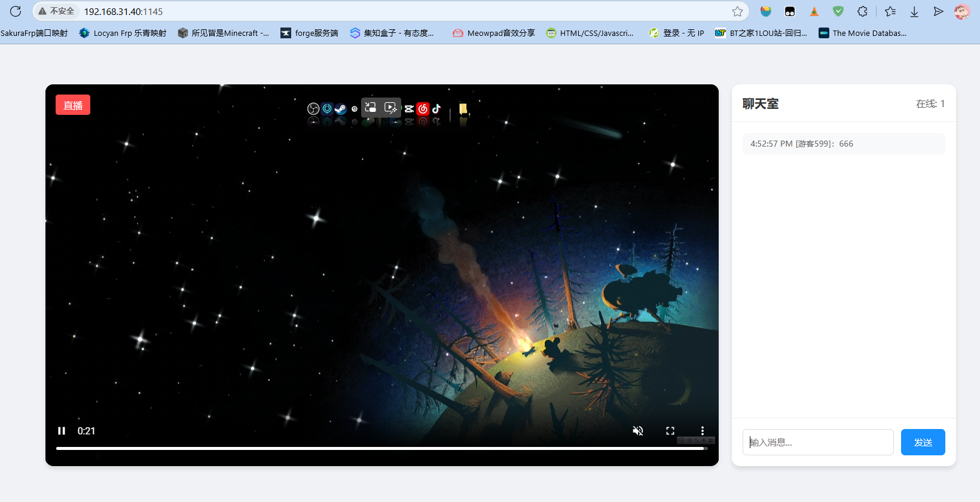The image size is (980, 502).
Task: Open the BT之家1LOU站 bookmark
Action: coord(761,33)
